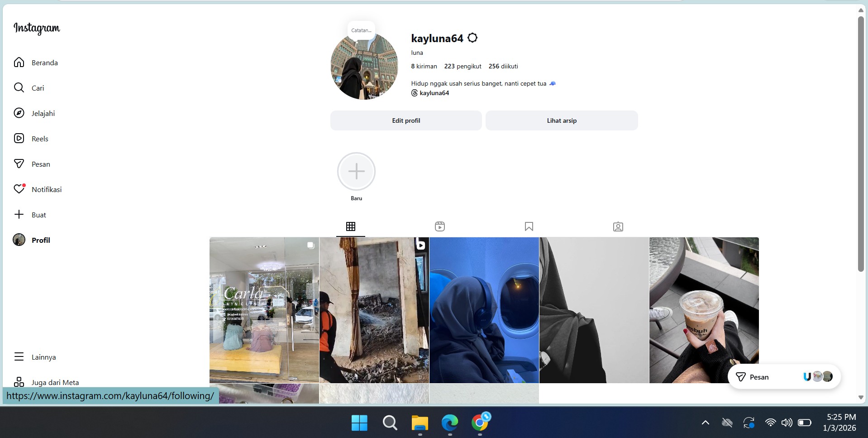Switch to the posts grid tab
Viewport: 868px width, 438px height.
(351, 226)
